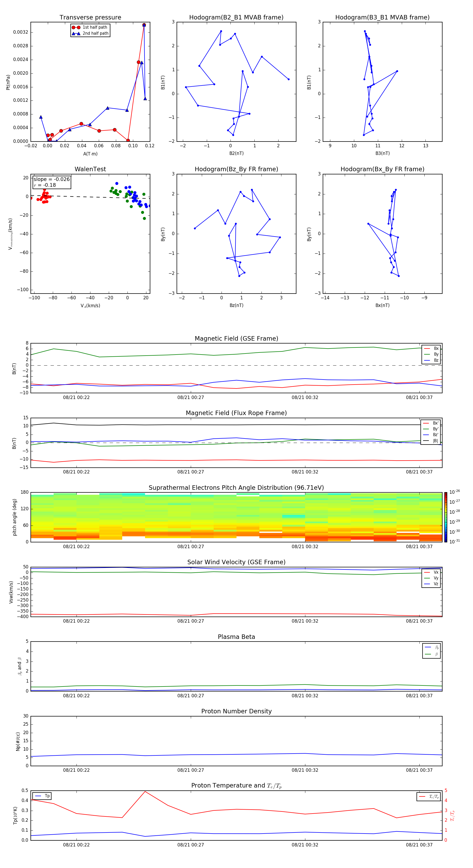The width and height of the screenshot is (473, 868).
Task: Click the 'slope = -0.026' annotation
Action: click(52, 179)
